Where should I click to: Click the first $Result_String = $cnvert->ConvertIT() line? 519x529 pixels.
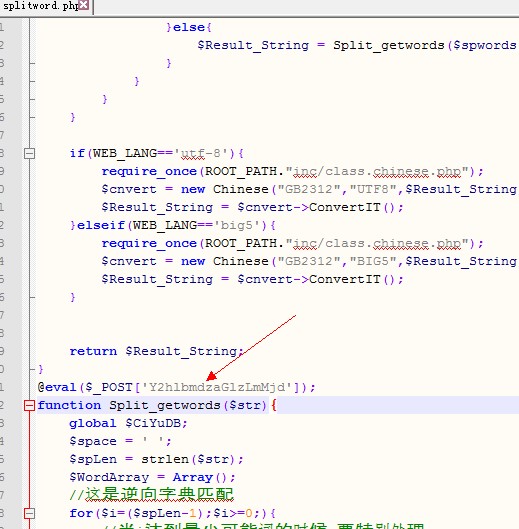click(252, 207)
